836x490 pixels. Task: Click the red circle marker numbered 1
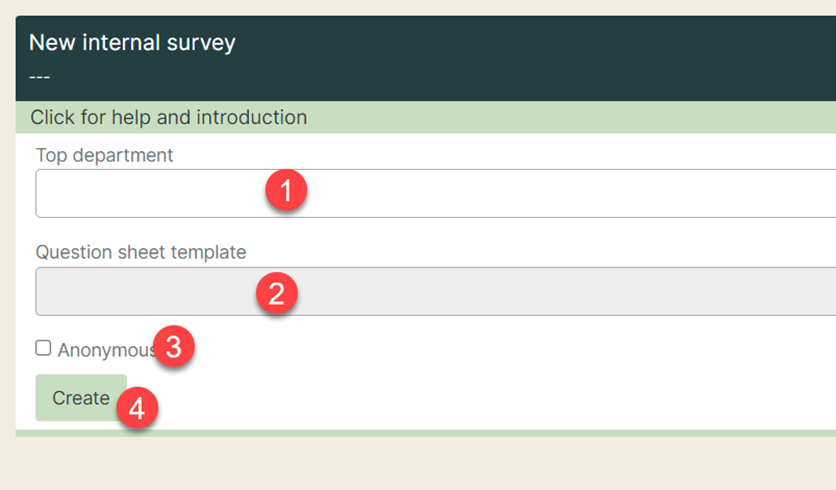[286, 190]
